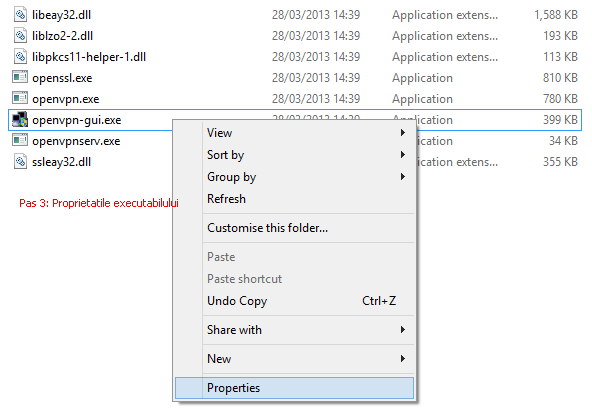Select the file name openvpn-gui.exe

coord(77,120)
